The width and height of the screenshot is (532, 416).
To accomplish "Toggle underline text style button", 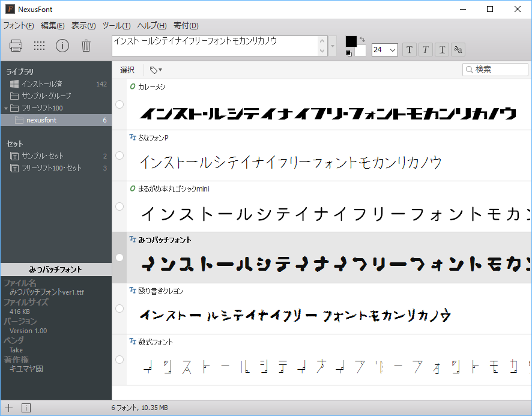I will (x=442, y=49).
